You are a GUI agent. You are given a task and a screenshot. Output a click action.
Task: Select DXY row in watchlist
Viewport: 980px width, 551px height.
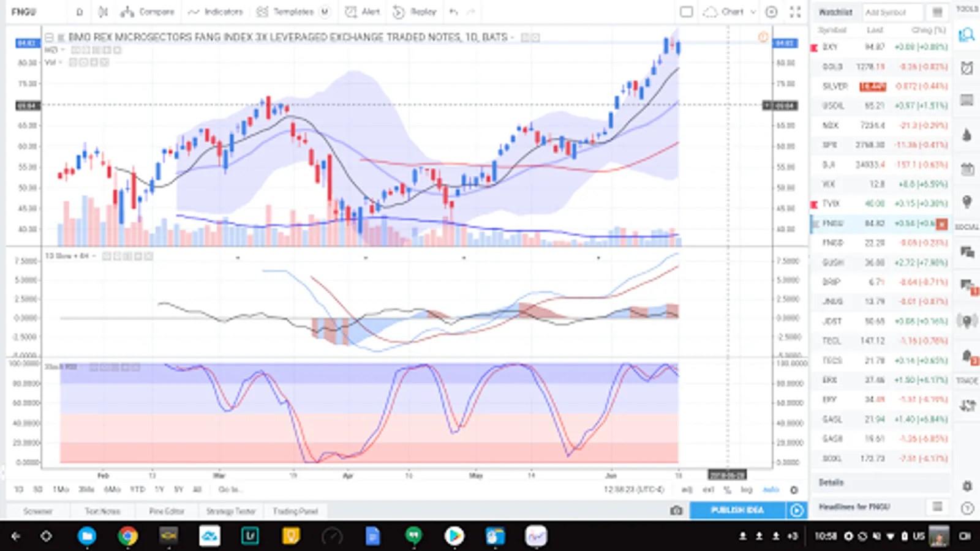[x=881, y=47]
